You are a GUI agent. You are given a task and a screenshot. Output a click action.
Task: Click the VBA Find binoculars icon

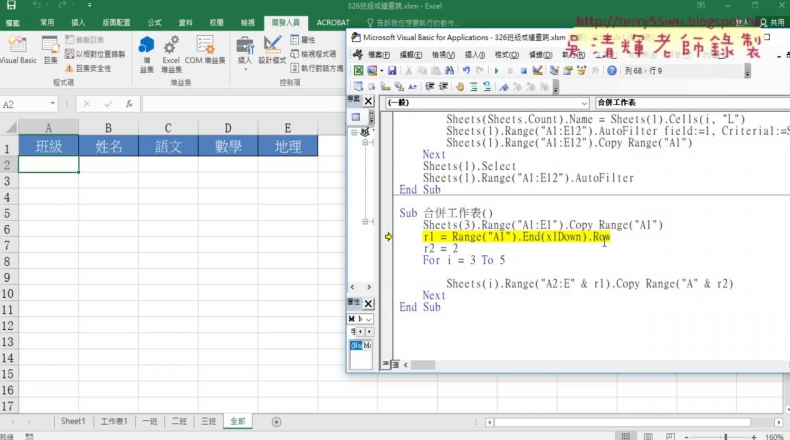(449, 71)
